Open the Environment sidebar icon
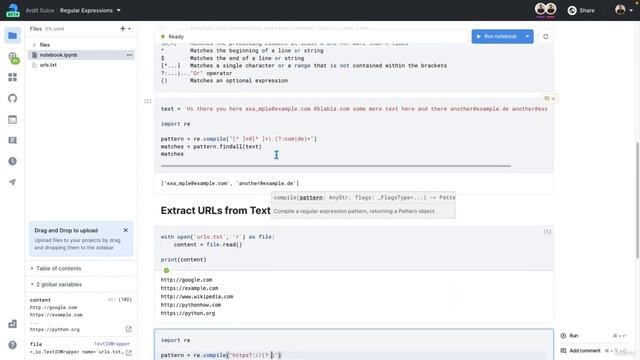The height and width of the screenshot is (360, 640). (x=13, y=57)
